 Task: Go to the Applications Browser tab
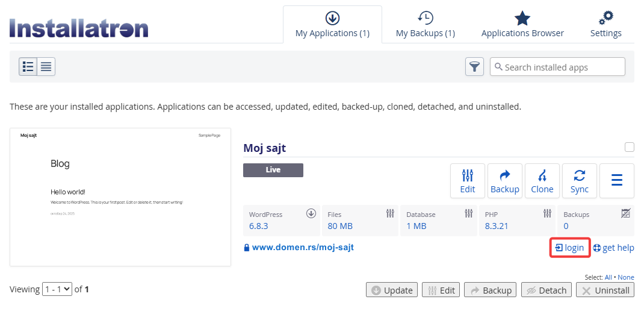[x=522, y=25]
